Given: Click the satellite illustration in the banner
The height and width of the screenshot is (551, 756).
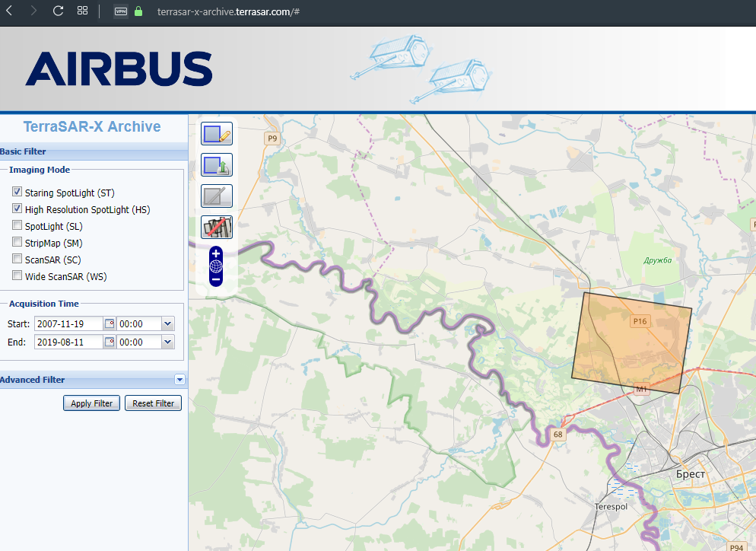Looking at the screenshot, I should point(421,68).
